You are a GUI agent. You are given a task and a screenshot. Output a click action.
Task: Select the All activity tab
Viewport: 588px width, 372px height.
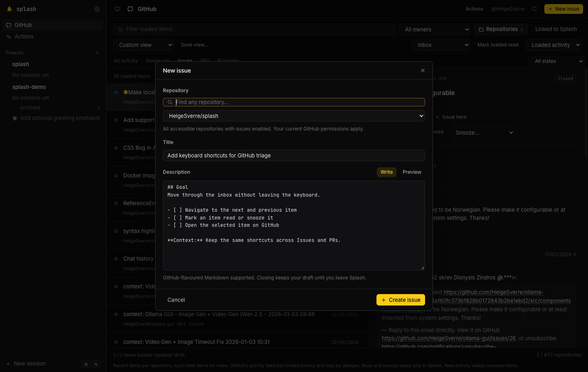(x=126, y=61)
